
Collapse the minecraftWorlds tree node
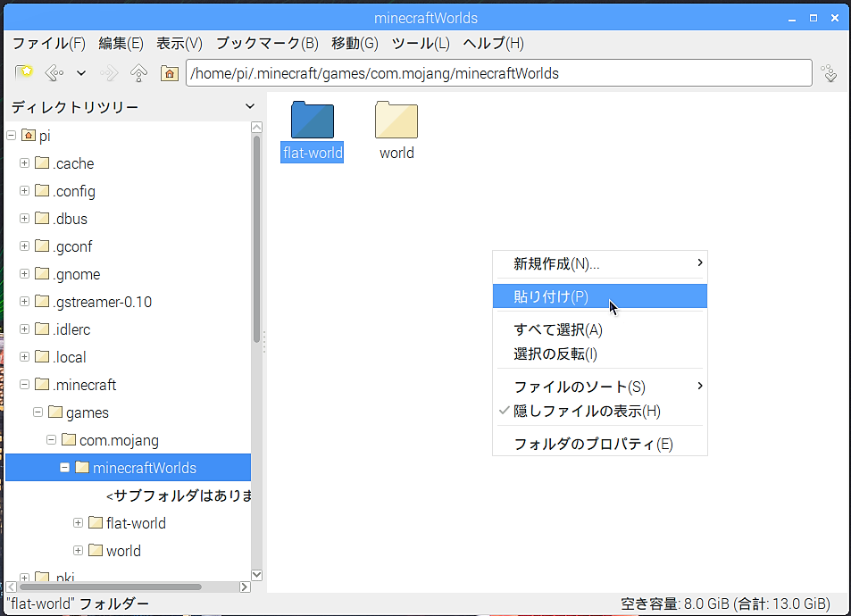pyautogui.click(x=64, y=467)
